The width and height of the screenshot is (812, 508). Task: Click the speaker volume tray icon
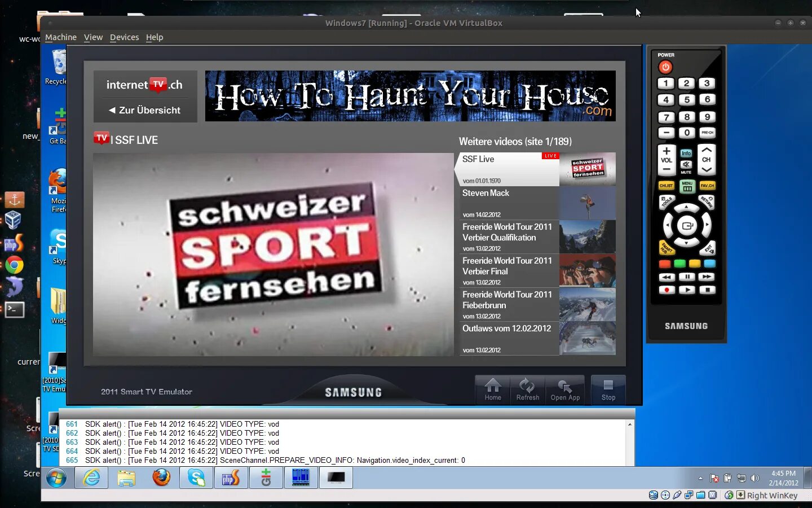coord(755,478)
